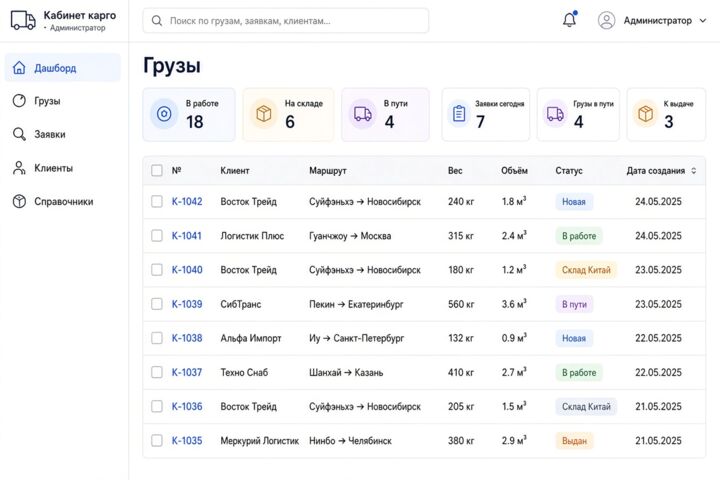The image size is (720, 480).
Task: Click weight cell 560 кг
Action: (x=461, y=304)
